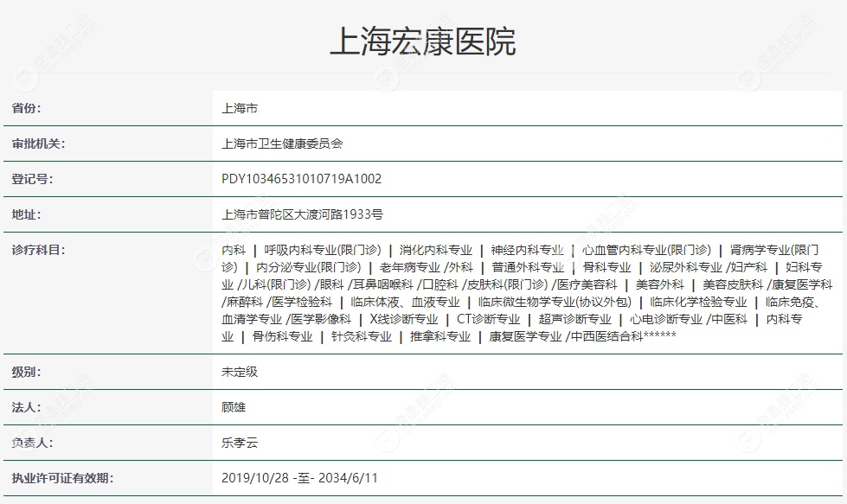This screenshot has width=847, height=504.
Task: Click 美容外科 entry
Action: (x=659, y=284)
